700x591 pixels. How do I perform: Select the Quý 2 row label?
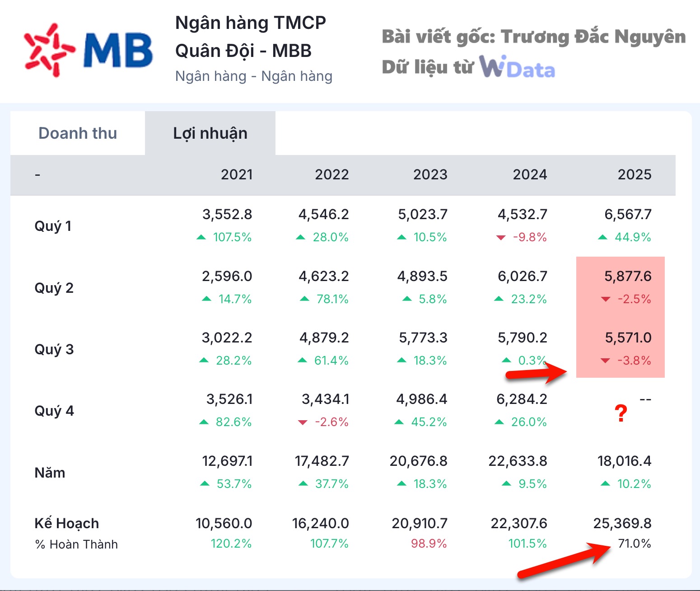coord(54,288)
